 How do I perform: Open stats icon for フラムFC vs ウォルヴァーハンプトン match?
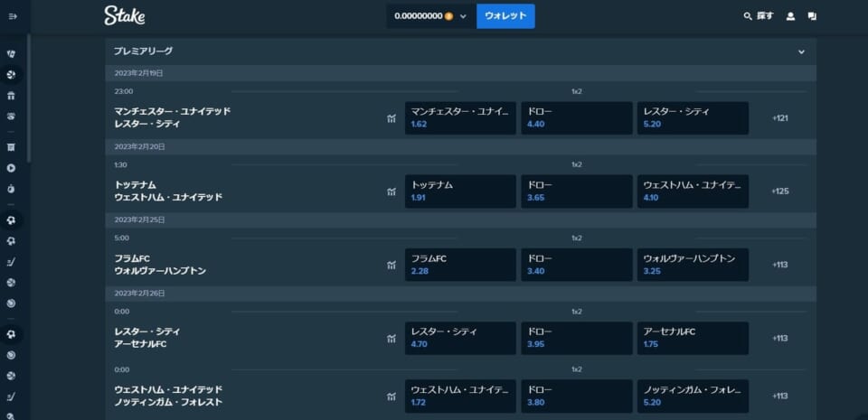(392, 266)
